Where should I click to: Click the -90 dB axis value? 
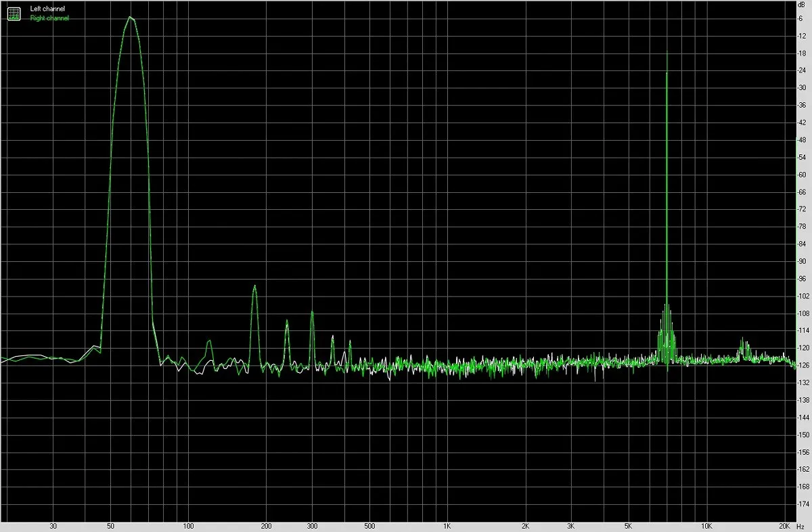click(x=803, y=261)
